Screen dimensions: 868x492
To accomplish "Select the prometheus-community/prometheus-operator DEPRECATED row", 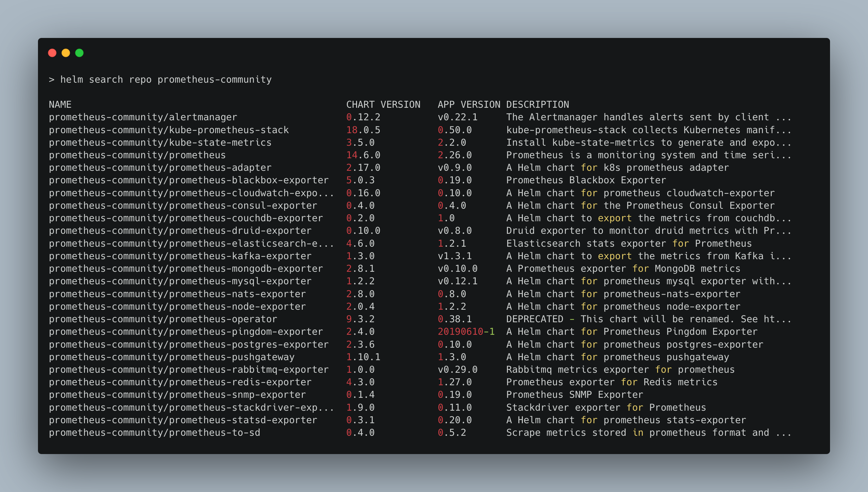I will [x=163, y=319].
